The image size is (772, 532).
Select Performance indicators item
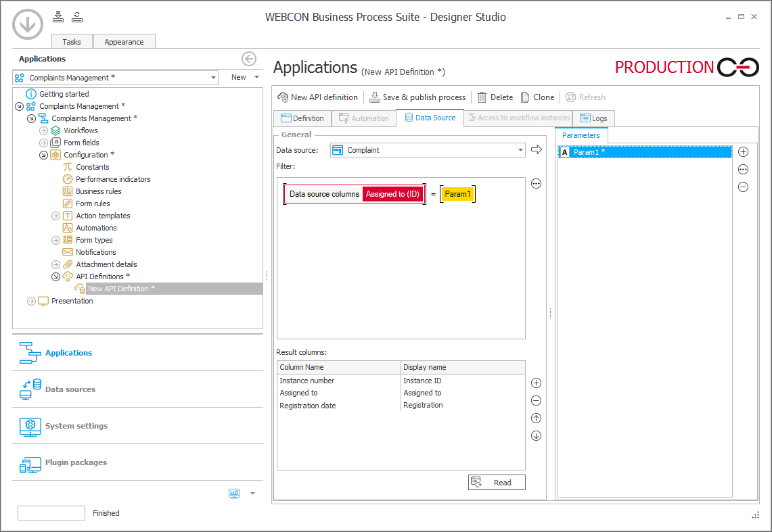[x=113, y=179]
